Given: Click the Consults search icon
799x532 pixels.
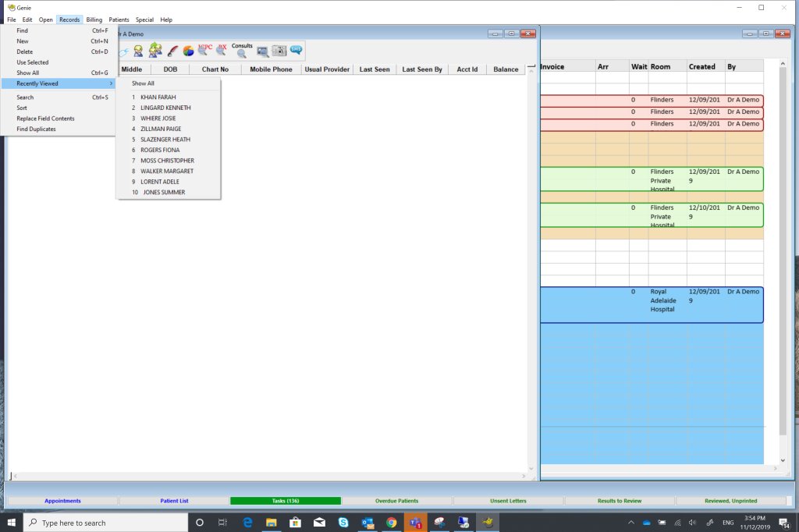Looking at the screenshot, I should click(x=242, y=50).
